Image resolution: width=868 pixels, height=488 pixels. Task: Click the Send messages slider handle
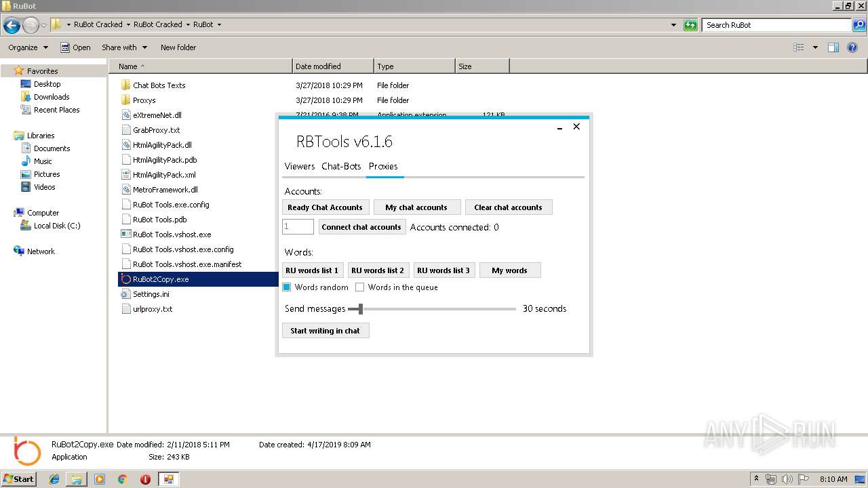pos(361,309)
